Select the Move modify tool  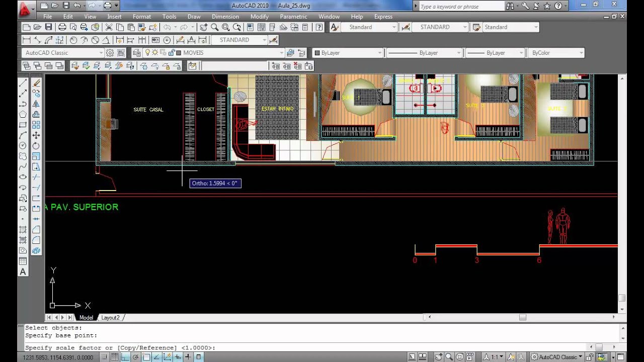pos(36,135)
